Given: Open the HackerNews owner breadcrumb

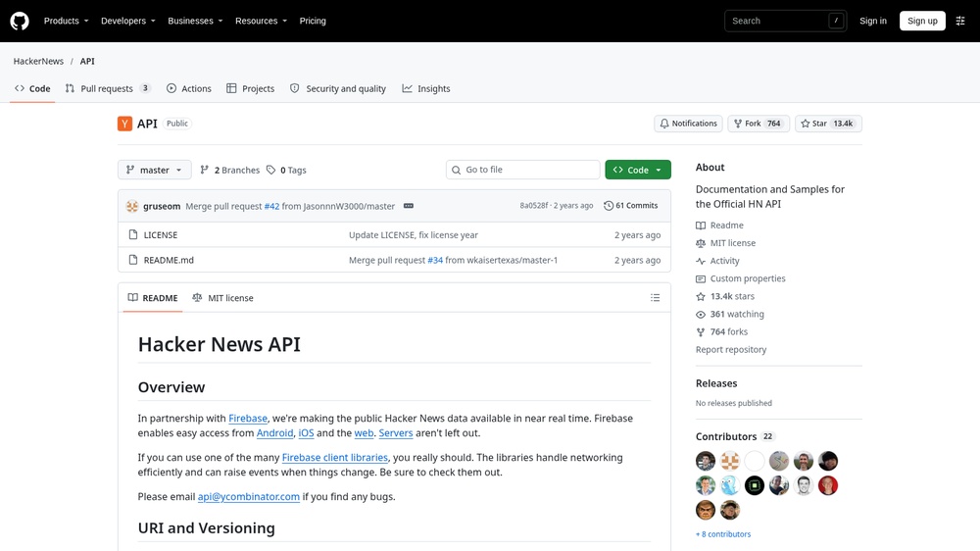Looking at the screenshot, I should (39, 62).
